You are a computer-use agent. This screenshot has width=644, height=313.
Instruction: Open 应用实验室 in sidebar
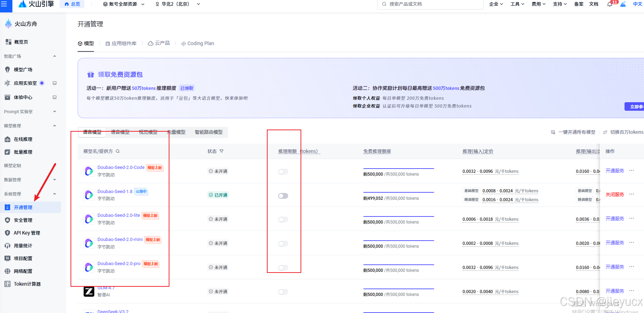pos(25,83)
